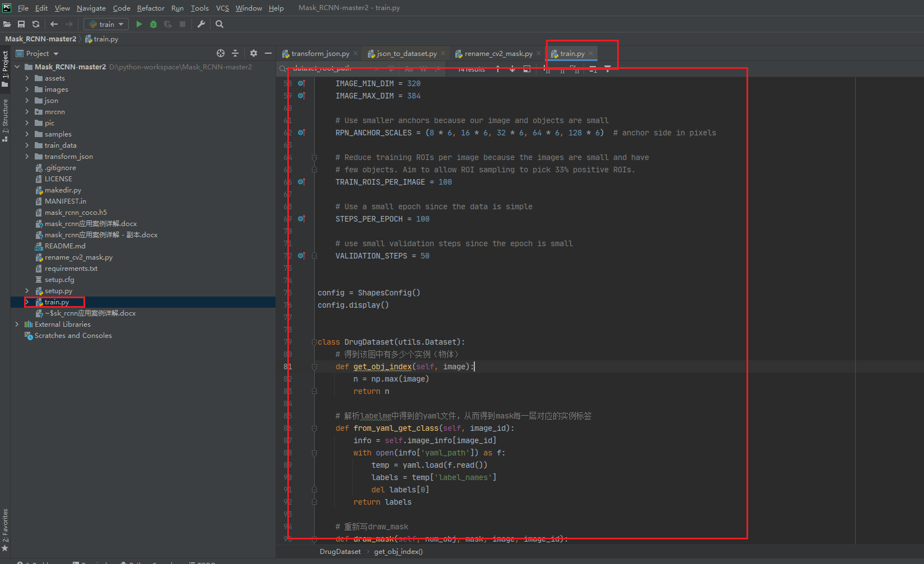The image size is (924, 564).
Task: Open the File menu
Action: pyautogui.click(x=23, y=8)
